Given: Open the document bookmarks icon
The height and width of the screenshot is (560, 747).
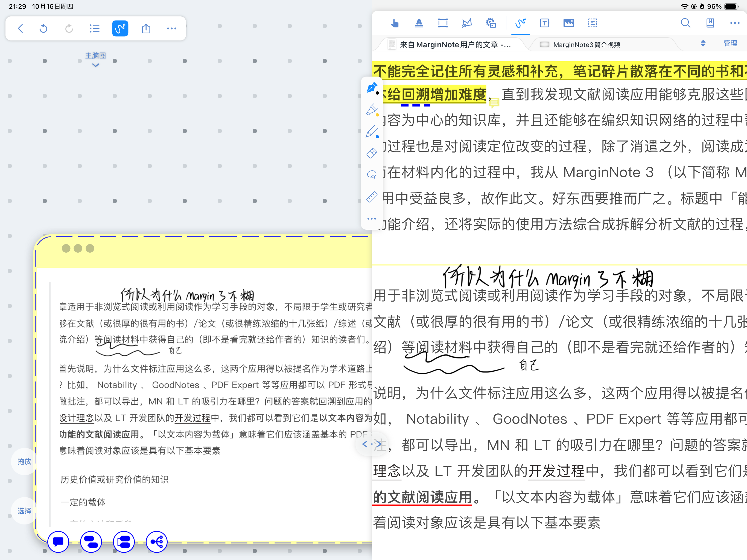Looking at the screenshot, I should (x=710, y=23).
